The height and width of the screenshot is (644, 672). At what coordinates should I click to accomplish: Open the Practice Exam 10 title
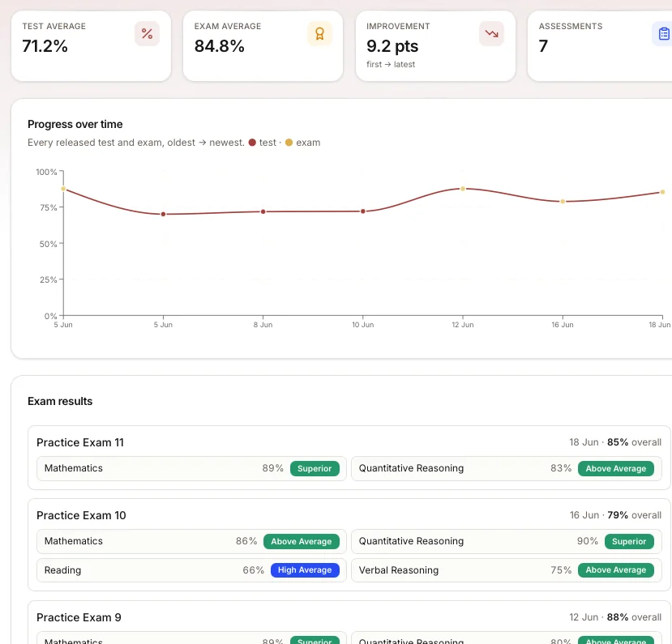pyautogui.click(x=81, y=515)
